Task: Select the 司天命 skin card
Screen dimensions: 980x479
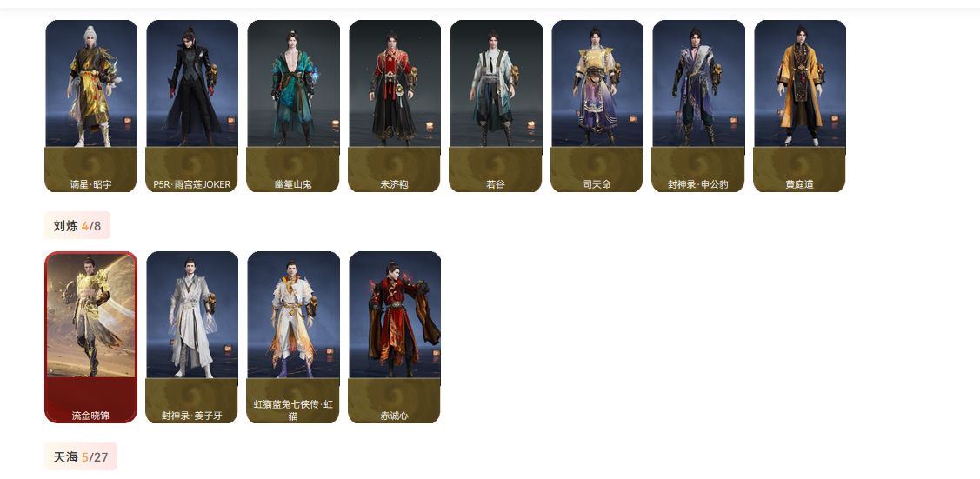Action: (x=597, y=106)
